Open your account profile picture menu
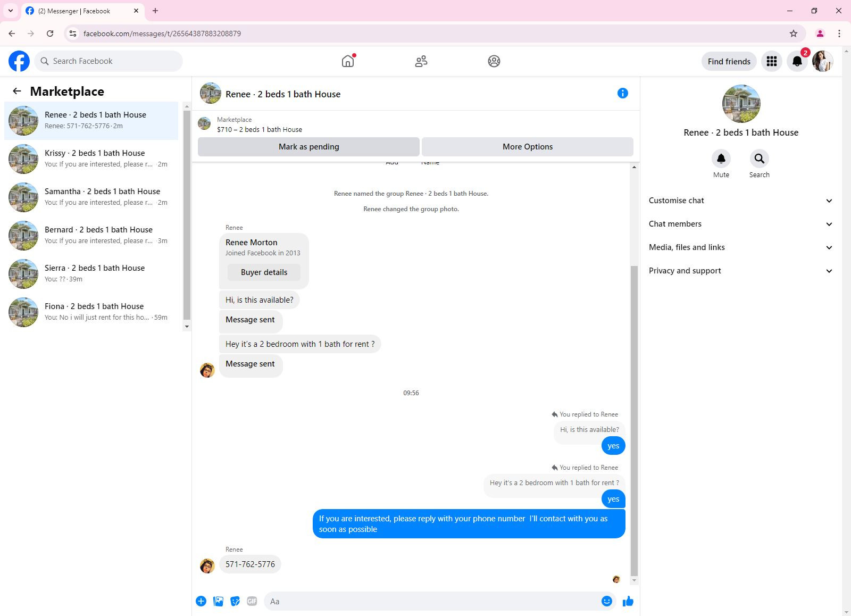Image resolution: width=851 pixels, height=616 pixels. point(822,61)
